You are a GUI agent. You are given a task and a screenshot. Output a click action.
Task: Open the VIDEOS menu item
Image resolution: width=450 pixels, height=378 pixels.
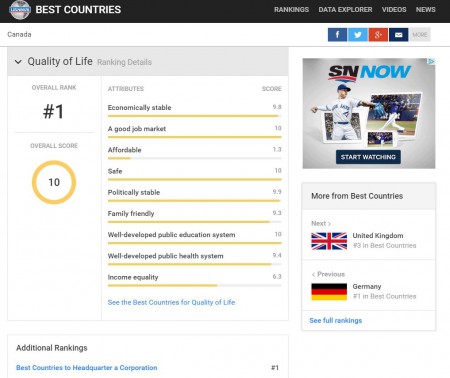click(394, 10)
